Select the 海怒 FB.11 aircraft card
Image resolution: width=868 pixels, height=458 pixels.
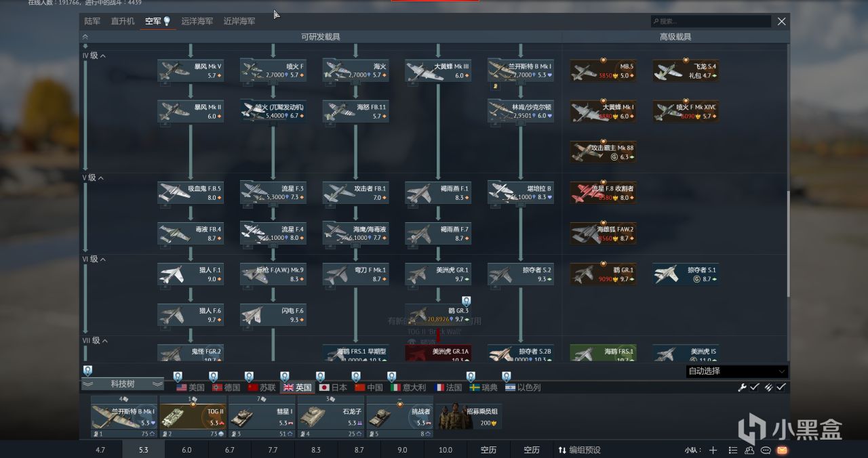[x=357, y=111]
